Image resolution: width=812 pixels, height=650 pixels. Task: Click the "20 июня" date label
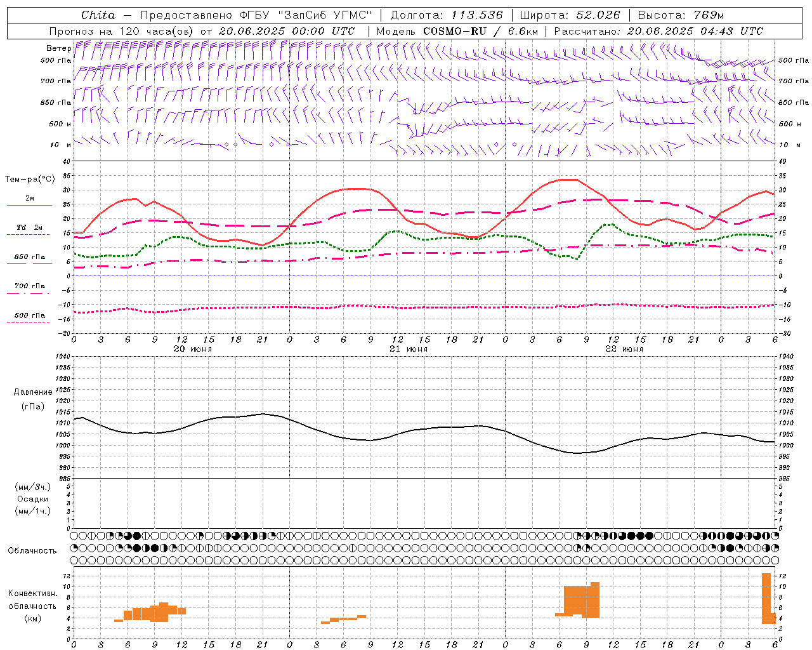(x=193, y=348)
